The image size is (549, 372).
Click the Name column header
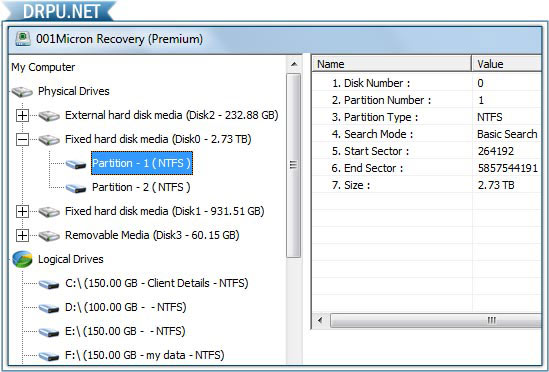[x=391, y=64]
